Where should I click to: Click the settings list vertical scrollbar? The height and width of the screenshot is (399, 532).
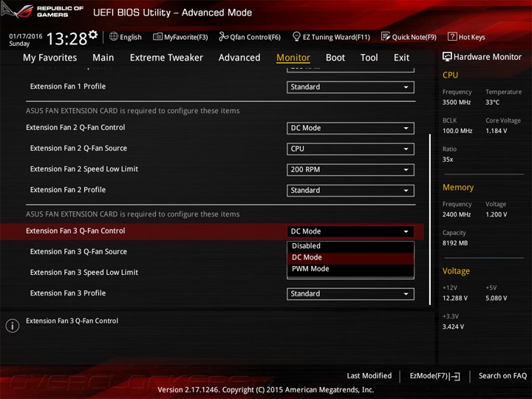(430, 219)
